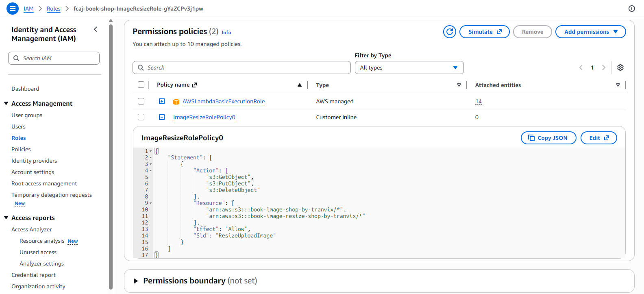Screen dimensions: 644x294
Task: Expand the Permissions boundary section
Action: click(x=136, y=281)
